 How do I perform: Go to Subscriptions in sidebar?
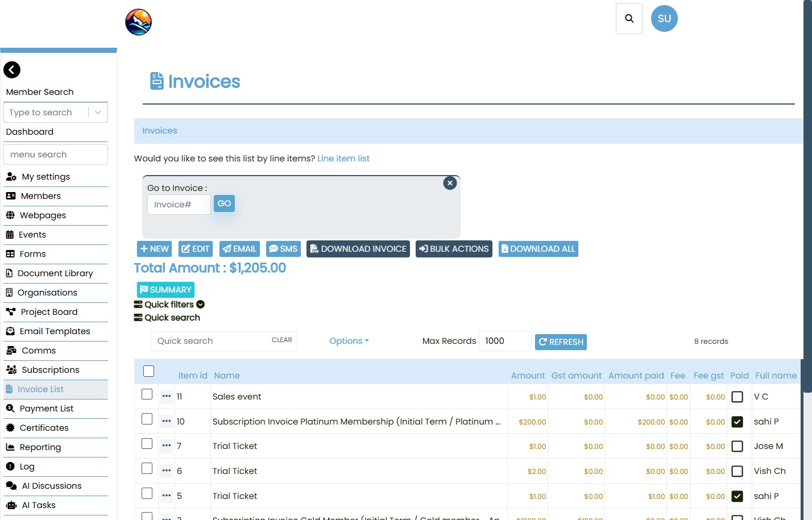coord(50,370)
